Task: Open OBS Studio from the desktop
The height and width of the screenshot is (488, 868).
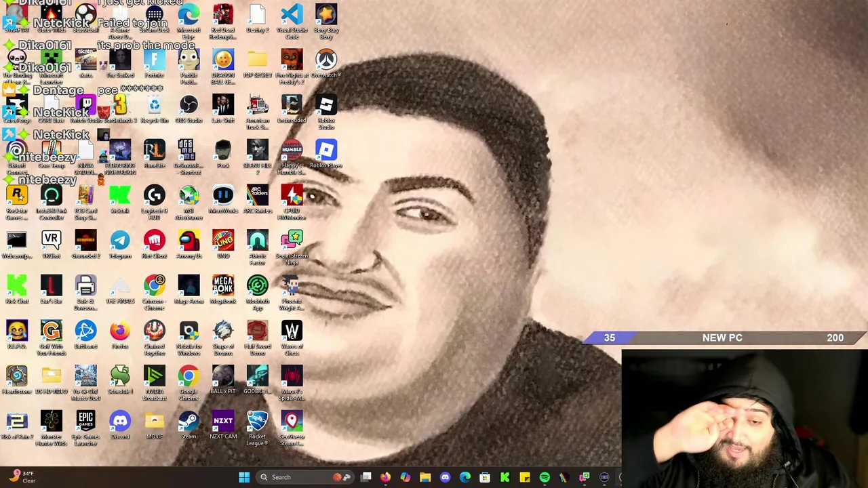Action: [189, 109]
